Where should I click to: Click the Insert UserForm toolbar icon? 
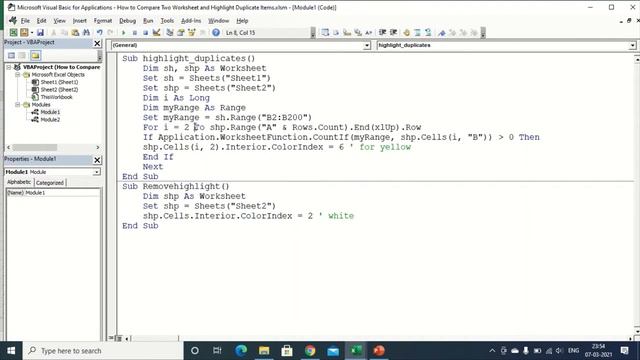24,33
